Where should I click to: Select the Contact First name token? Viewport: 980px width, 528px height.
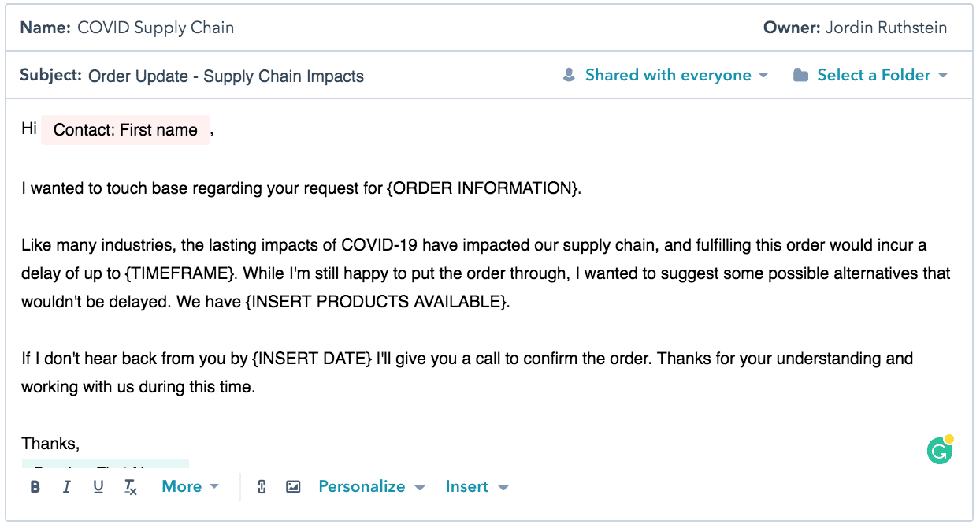pos(125,129)
